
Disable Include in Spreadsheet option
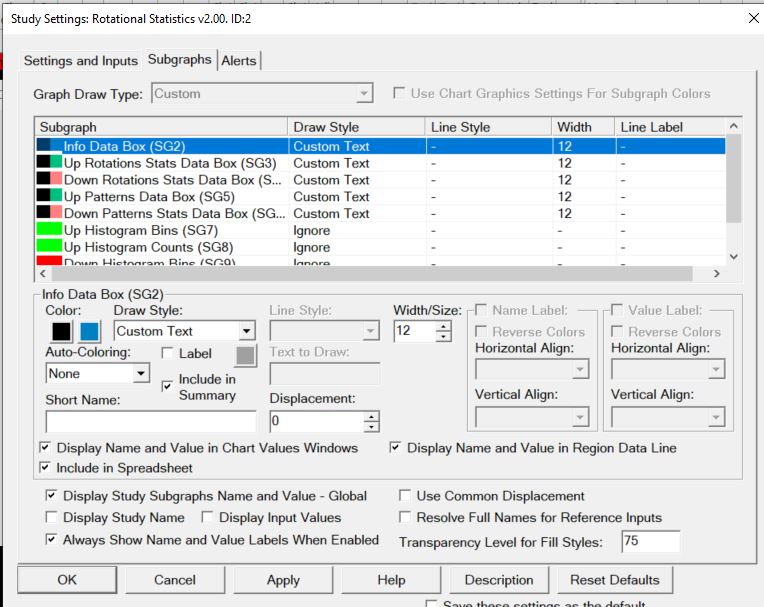pos(45,467)
